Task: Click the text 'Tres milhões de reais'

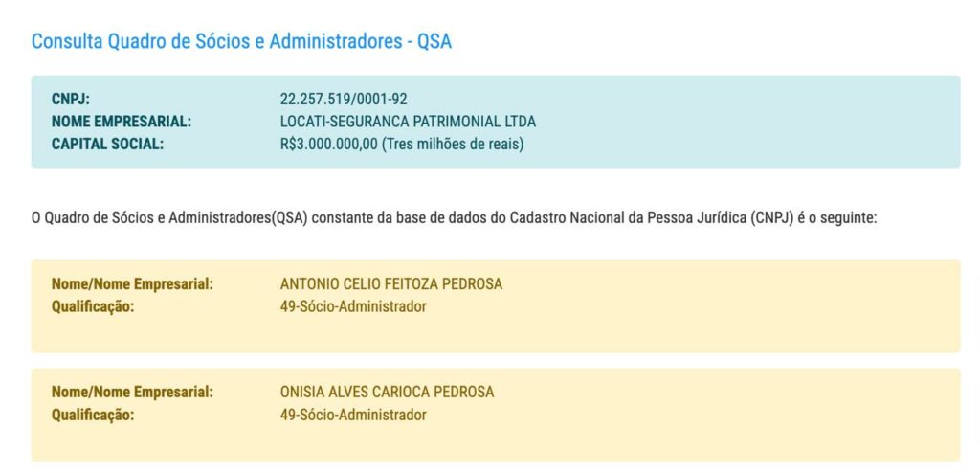Action: (x=453, y=145)
